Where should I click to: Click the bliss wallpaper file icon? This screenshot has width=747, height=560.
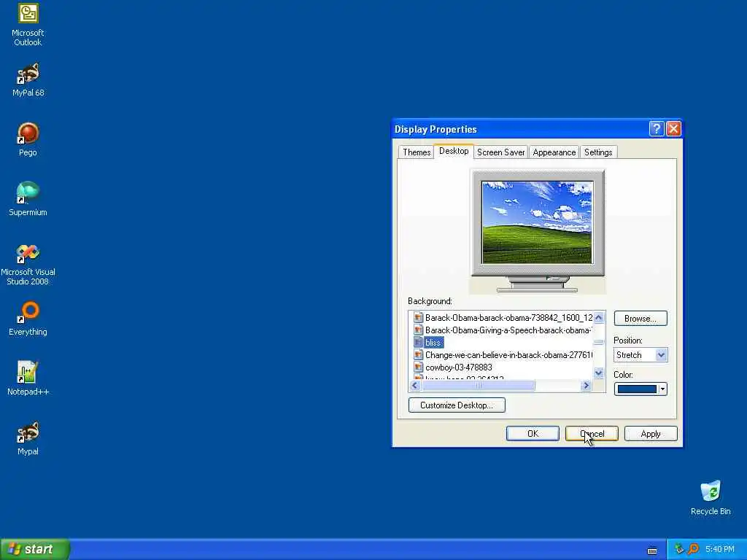pos(418,343)
